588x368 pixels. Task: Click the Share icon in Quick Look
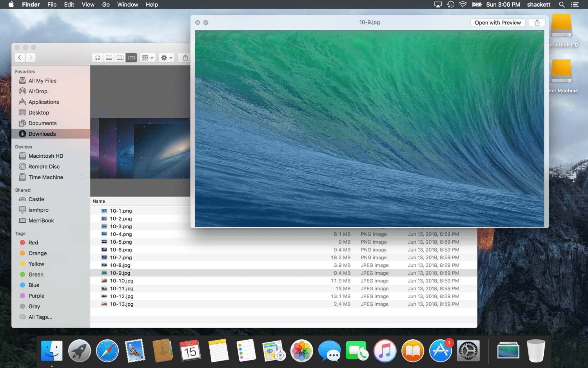coord(537,23)
